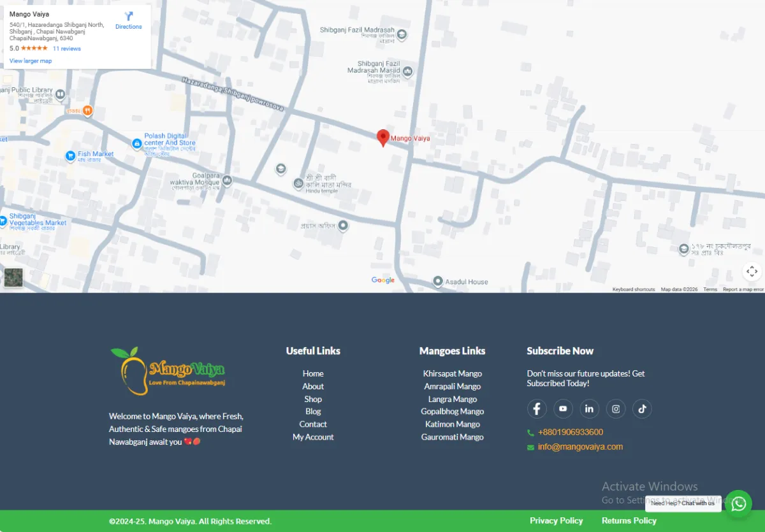The width and height of the screenshot is (765, 532).
Task: Click the Mango Vaiya footer logo
Action: (x=168, y=371)
